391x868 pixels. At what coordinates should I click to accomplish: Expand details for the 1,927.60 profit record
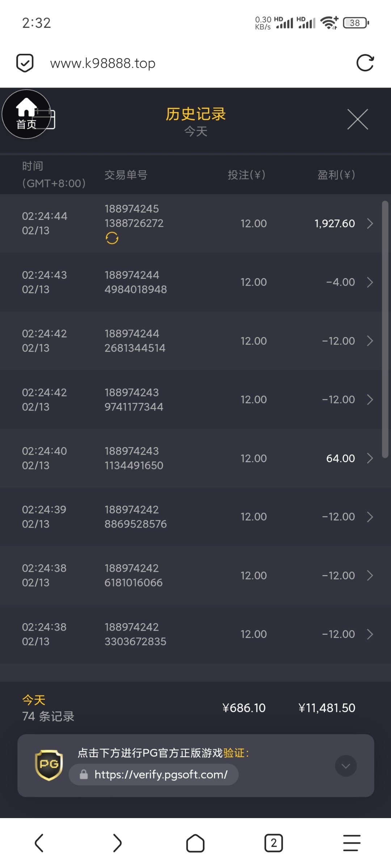coord(370,224)
